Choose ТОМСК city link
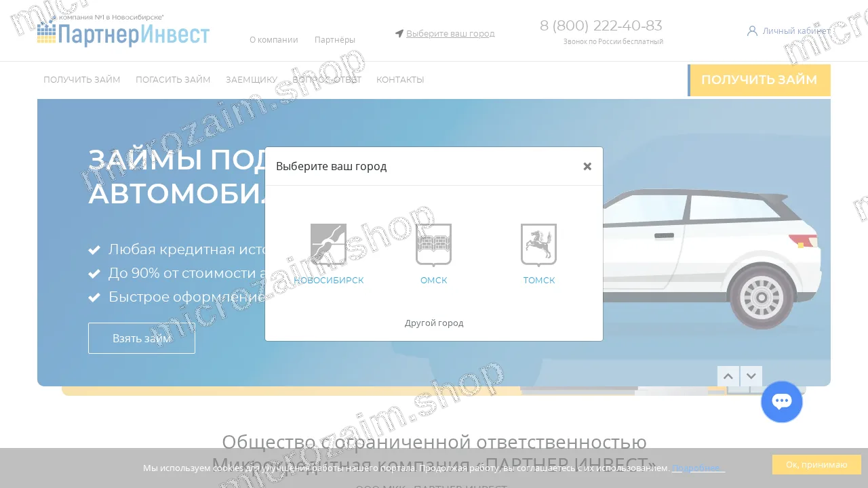868x488 pixels. [539, 281]
